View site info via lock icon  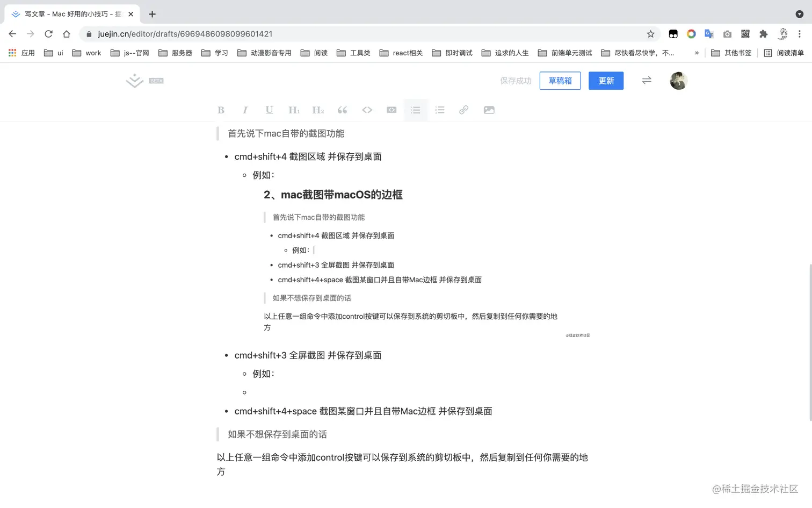89,34
